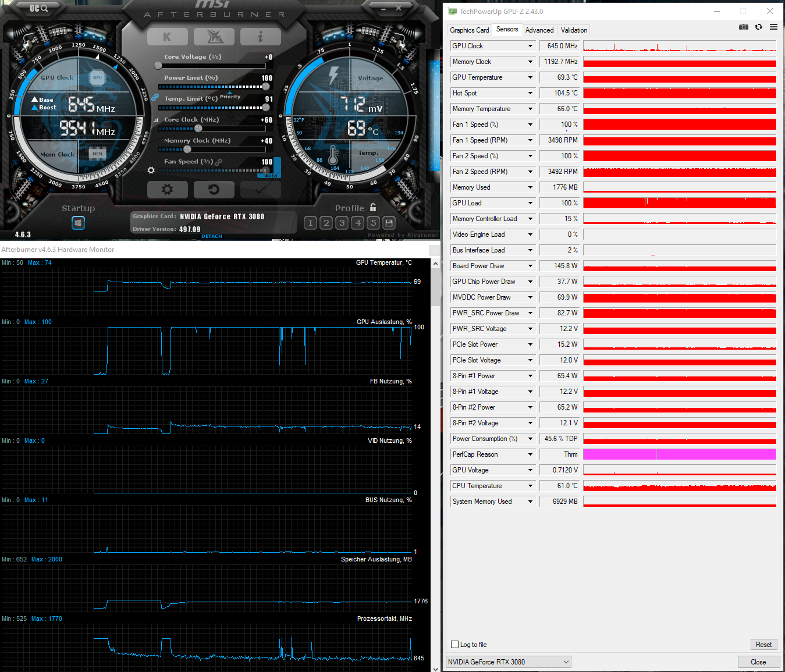The image size is (785, 672).
Task: Click the MEM chip icon in clock gauge
Action: tap(97, 154)
